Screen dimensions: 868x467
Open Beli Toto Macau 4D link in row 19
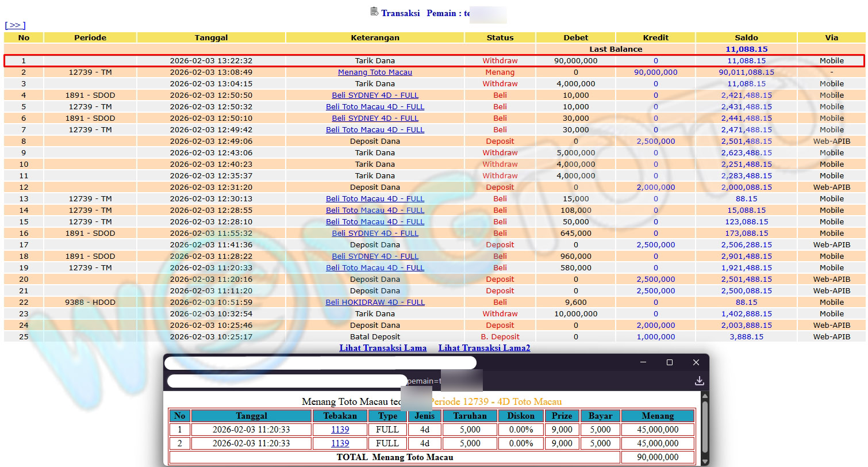click(x=375, y=268)
